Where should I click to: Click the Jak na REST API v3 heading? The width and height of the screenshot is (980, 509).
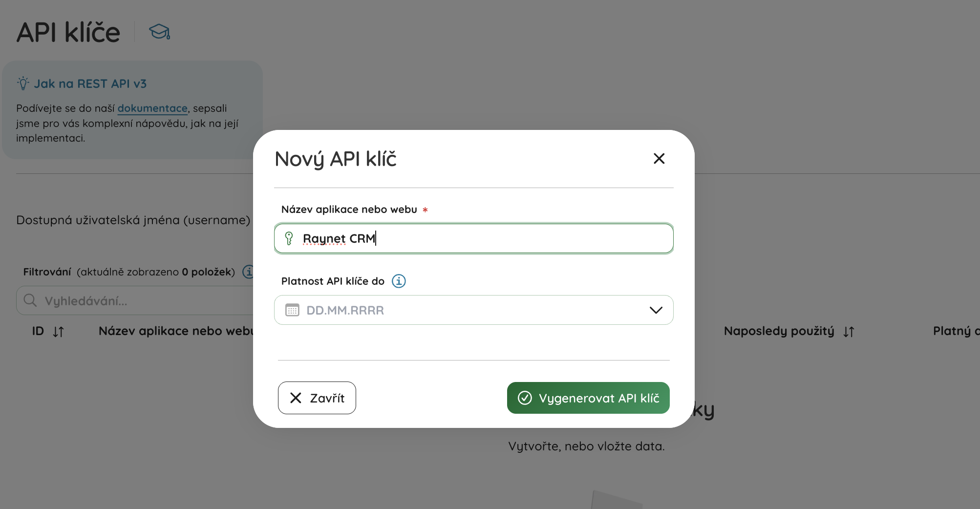90,84
